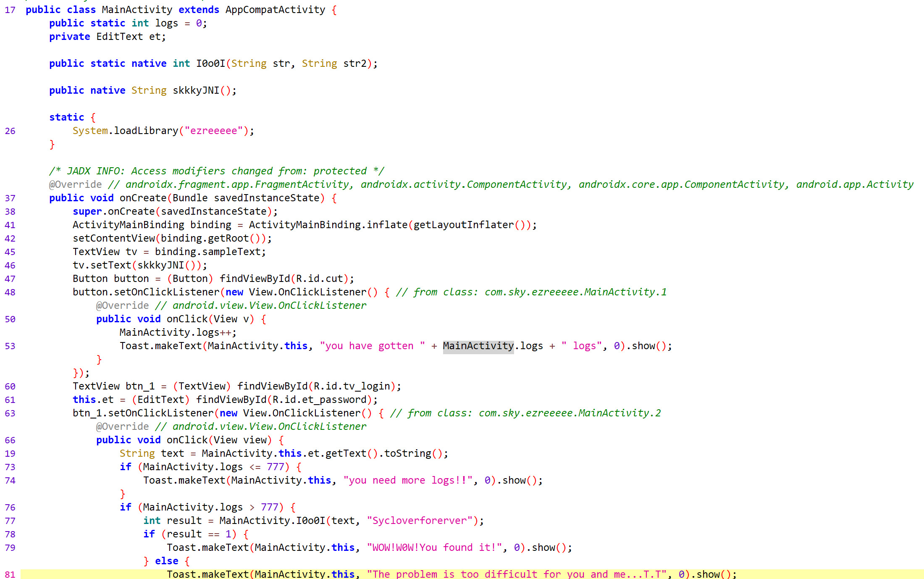Image resolution: width=924 pixels, height=579 pixels.
Task: Click the I0o0I native method name
Action: pyautogui.click(x=210, y=63)
